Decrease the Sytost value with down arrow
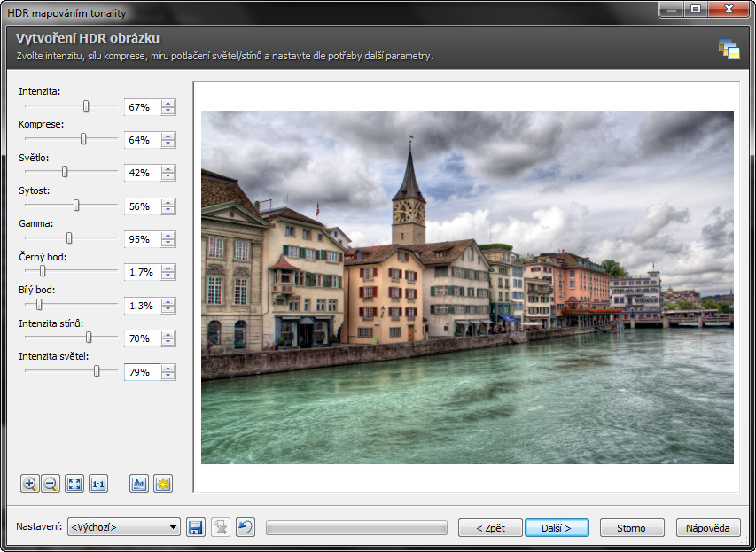The height and width of the screenshot is (552, 756). click(168, 210)
